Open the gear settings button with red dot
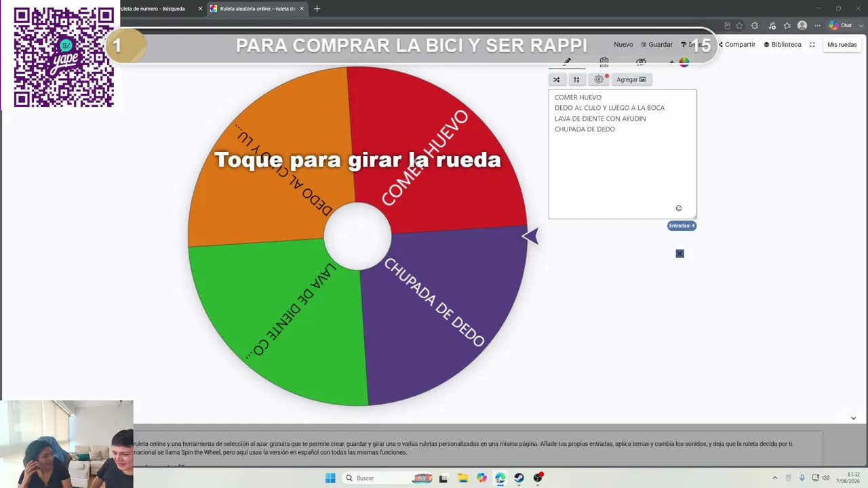Image resolution: width=868 pixels, height=488 pixels. [x=599, y=79]
